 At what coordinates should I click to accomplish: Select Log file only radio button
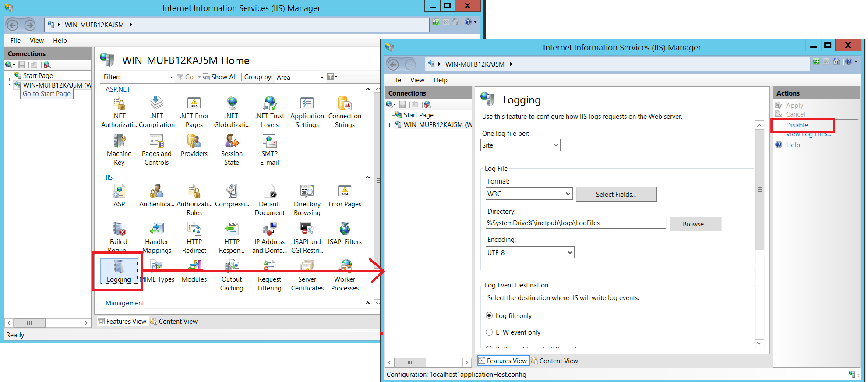[490, 315]
